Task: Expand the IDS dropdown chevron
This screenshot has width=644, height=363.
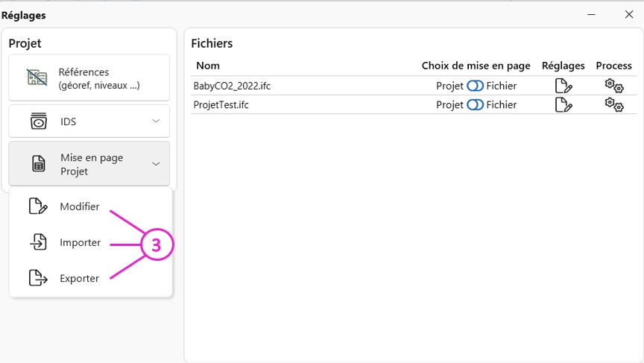Action: point(156,121)
